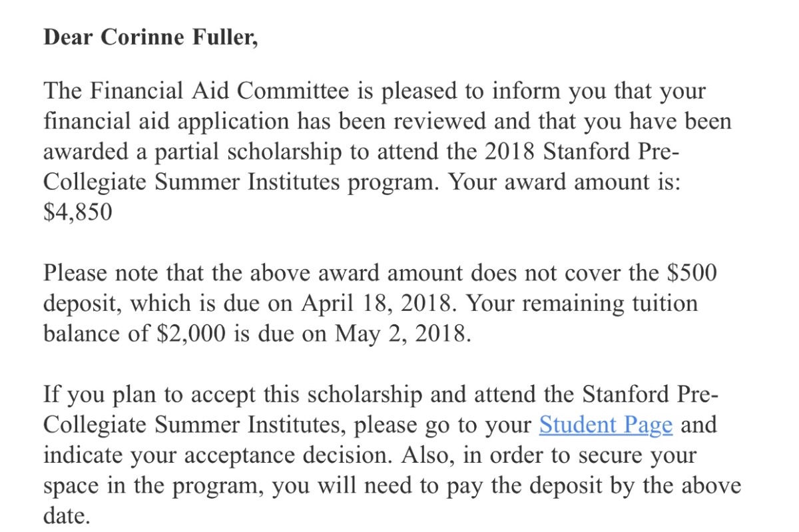Click the April 18, 2018 due date
The image size is (799, 532).
[378, 304]
